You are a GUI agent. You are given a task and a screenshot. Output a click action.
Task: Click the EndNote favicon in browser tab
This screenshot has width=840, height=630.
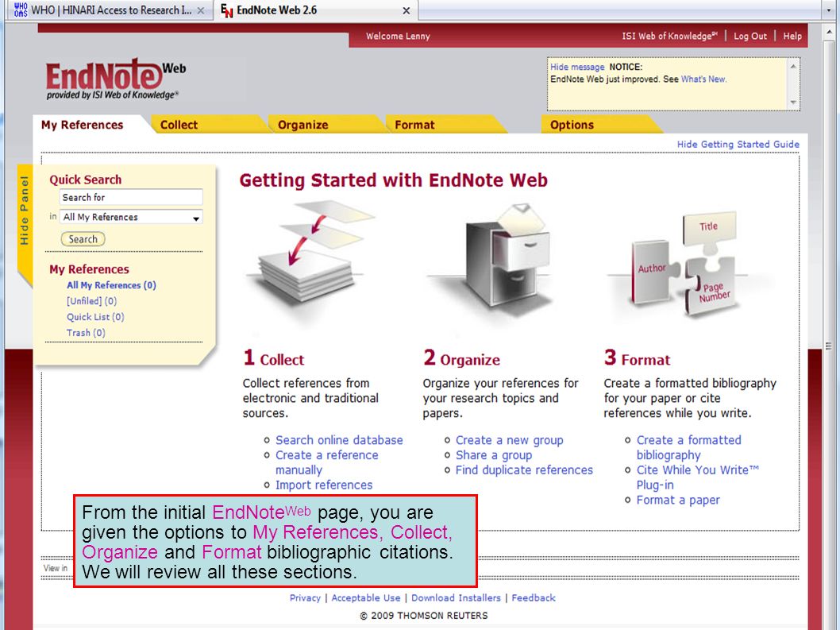pos(226,10)
